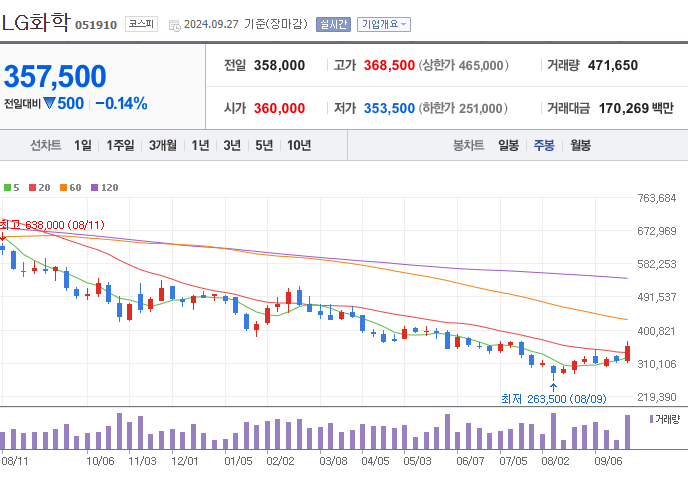Click the 763,684 y-axis label
688x482 pixels.
pyautogui.click(x=657, y=198)
